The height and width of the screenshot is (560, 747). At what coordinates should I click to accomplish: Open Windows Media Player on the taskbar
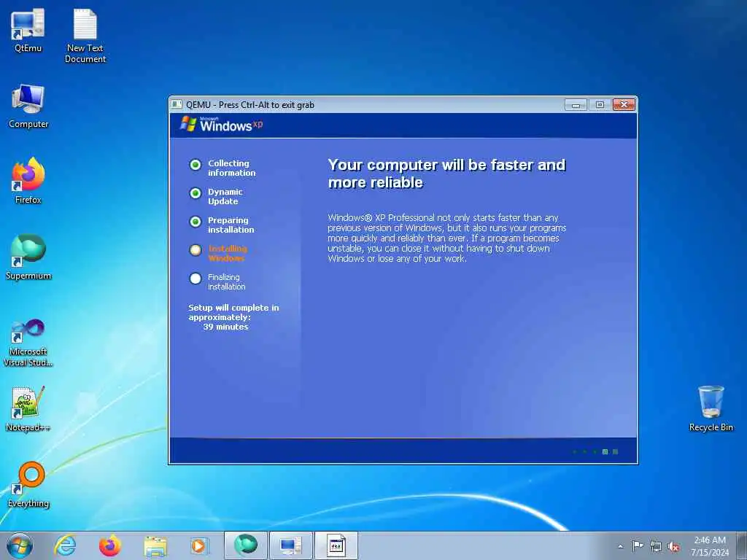point(198,545)
